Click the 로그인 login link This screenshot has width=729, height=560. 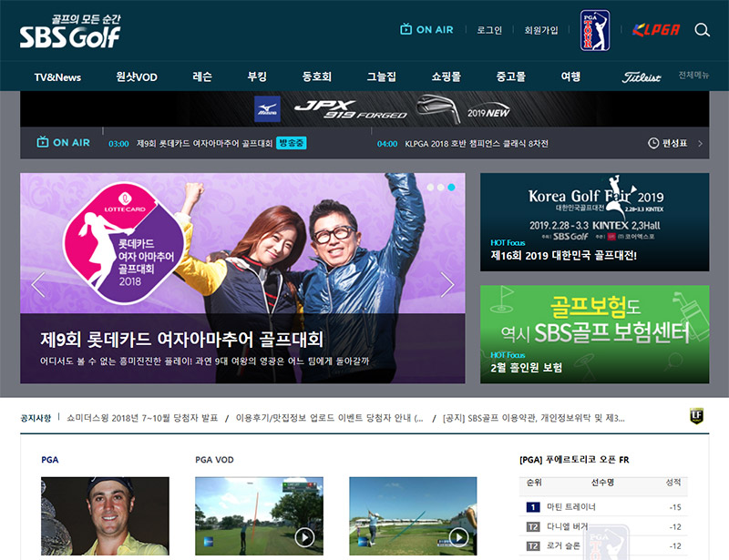tap(489, 30)
